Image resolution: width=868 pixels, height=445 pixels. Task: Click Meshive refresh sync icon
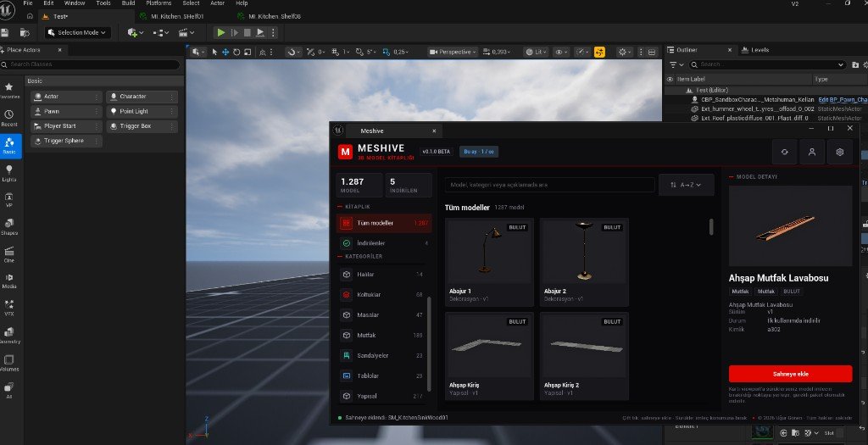(x=784, y=153)
